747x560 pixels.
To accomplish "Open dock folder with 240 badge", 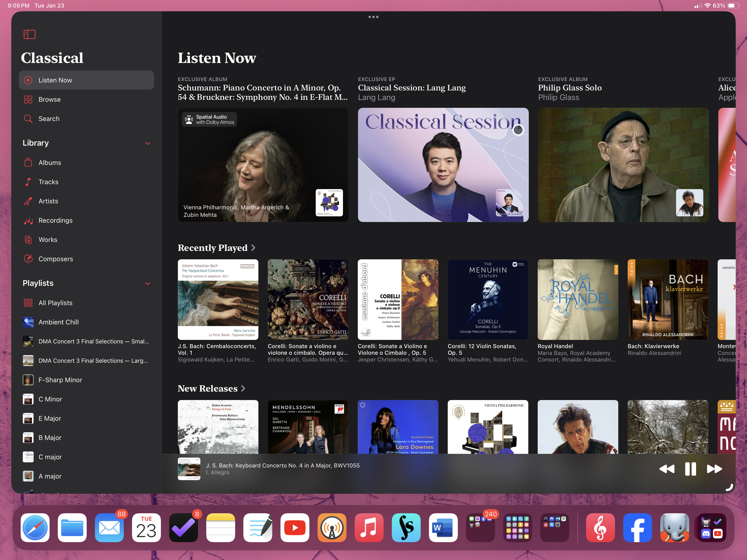I will 481,528.
